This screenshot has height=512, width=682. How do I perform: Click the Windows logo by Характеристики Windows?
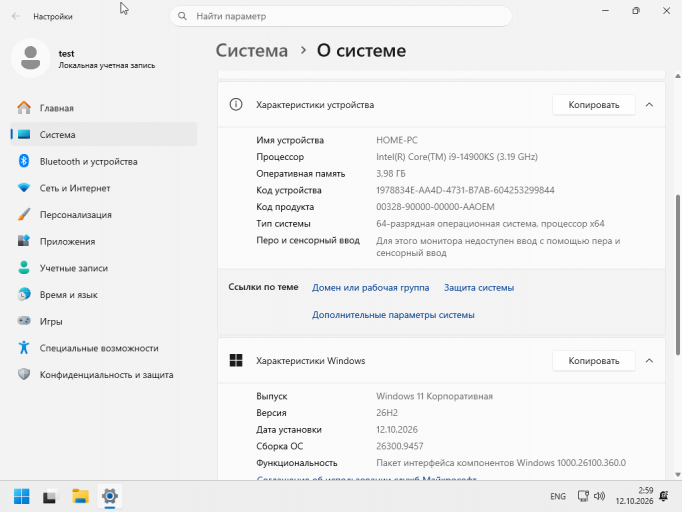236,360
